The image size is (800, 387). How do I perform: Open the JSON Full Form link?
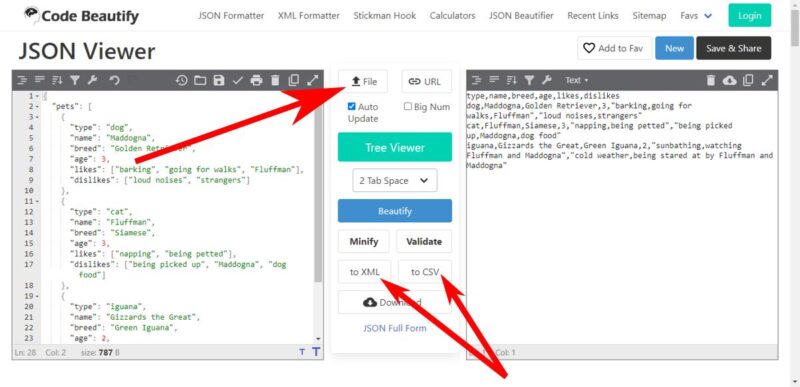tap(395, 328)
